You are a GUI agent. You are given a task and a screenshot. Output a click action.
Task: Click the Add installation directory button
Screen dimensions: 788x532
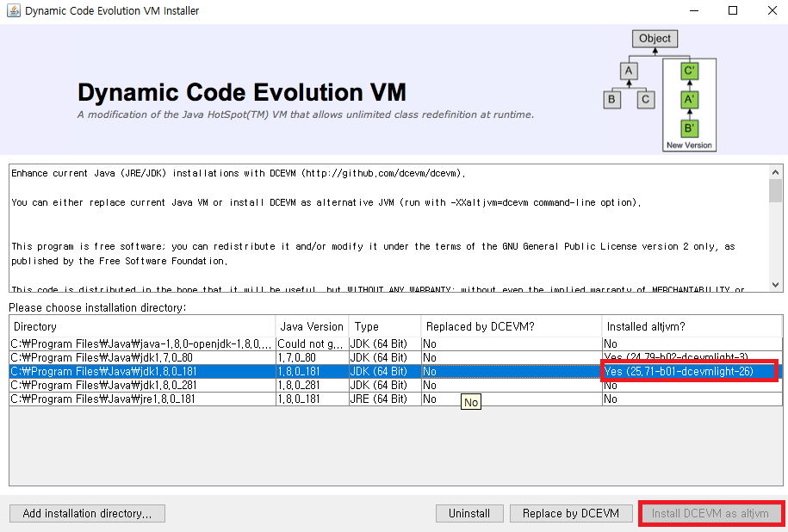click(87, 513)
